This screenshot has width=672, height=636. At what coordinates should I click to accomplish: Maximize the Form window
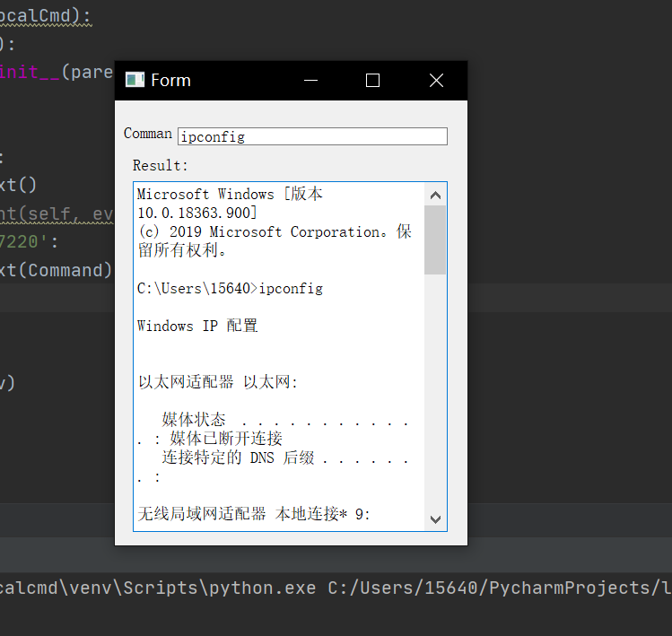[372, 81]
